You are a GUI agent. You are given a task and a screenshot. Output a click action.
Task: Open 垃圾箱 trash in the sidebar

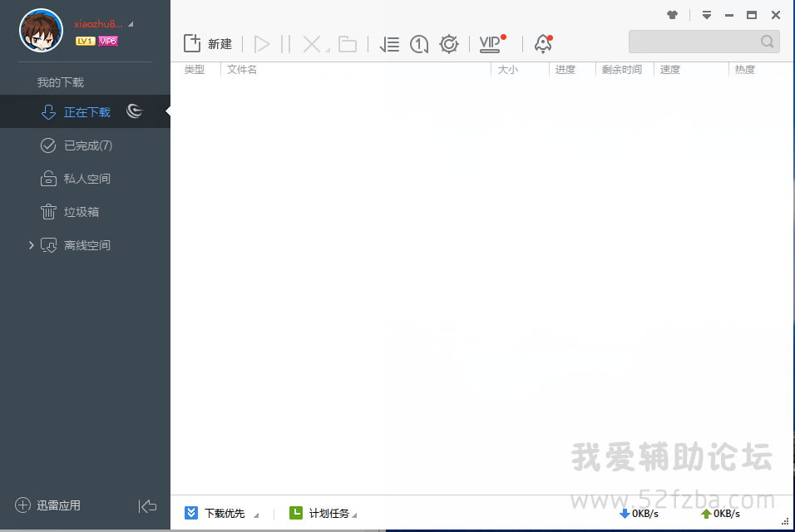[81, 212]
